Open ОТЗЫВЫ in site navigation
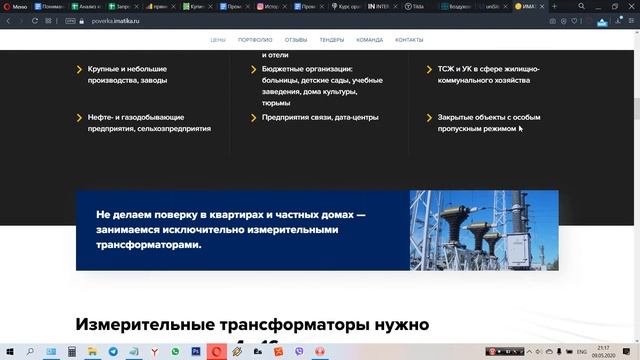This screenshot has height=360, width=640. pos(296,40)
